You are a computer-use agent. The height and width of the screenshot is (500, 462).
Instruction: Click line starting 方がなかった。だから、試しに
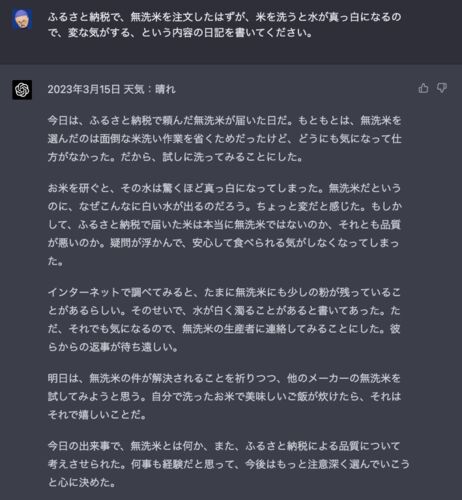click(175, 157)
